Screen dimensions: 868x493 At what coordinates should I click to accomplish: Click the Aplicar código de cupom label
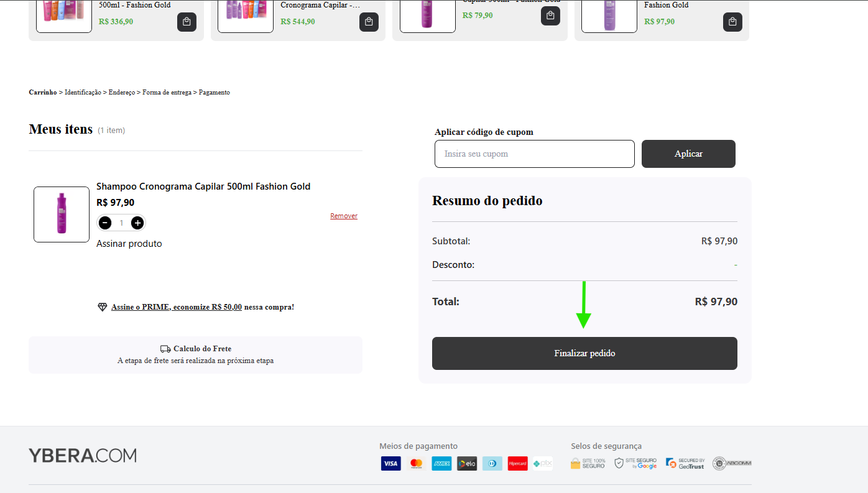pyautogui.click(x=484, y=132)
